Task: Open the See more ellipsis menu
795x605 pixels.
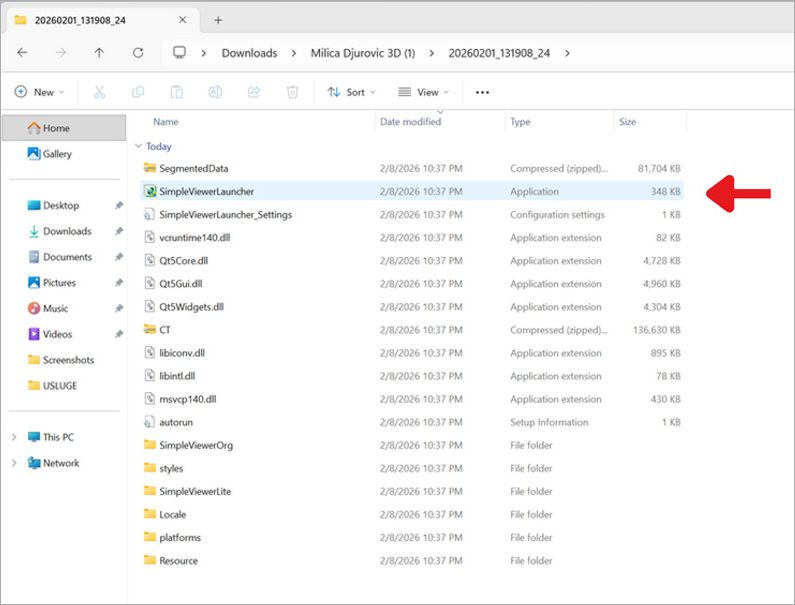Action: [482, 92]
